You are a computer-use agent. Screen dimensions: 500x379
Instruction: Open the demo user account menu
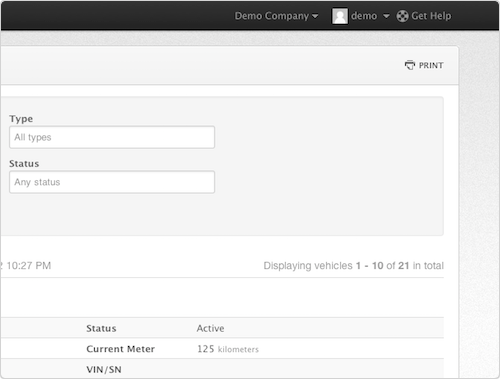tap(370, 16)
